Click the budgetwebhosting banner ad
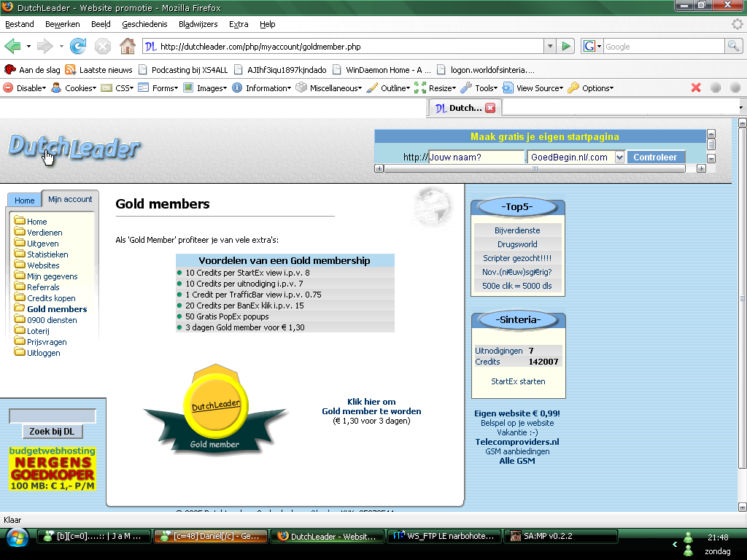Viewport: 747px width, 560px height. [53, 468]
